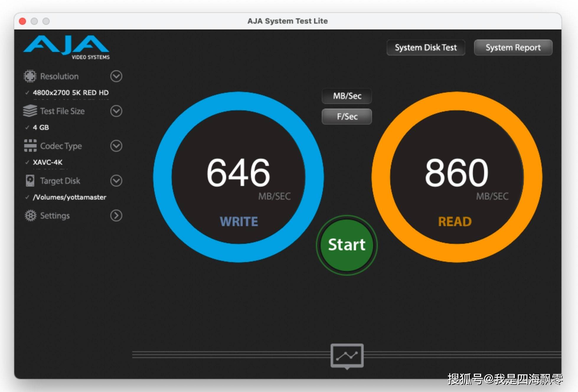Open System Report

click(x=513, y=48)
